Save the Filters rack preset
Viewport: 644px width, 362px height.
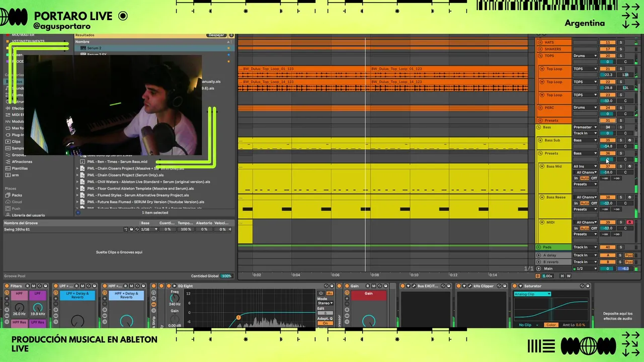point(46,286)
